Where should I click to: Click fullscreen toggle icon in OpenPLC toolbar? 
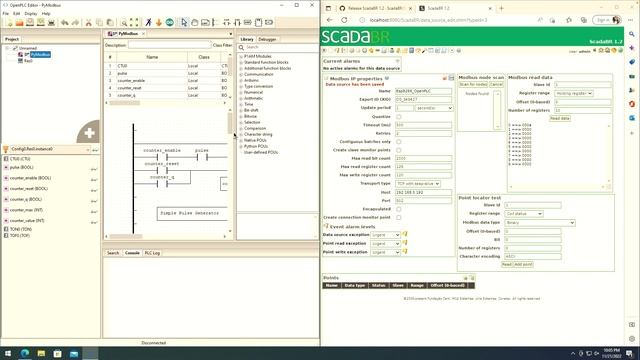click(x=134, y=23)
